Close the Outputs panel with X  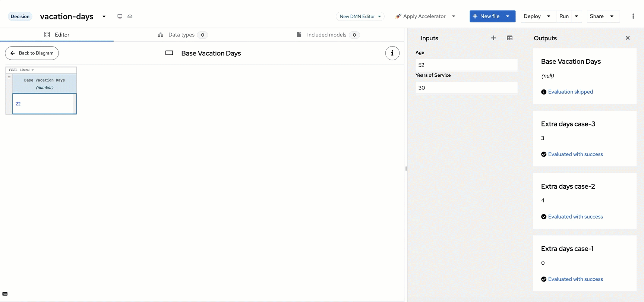click(628, 38)
